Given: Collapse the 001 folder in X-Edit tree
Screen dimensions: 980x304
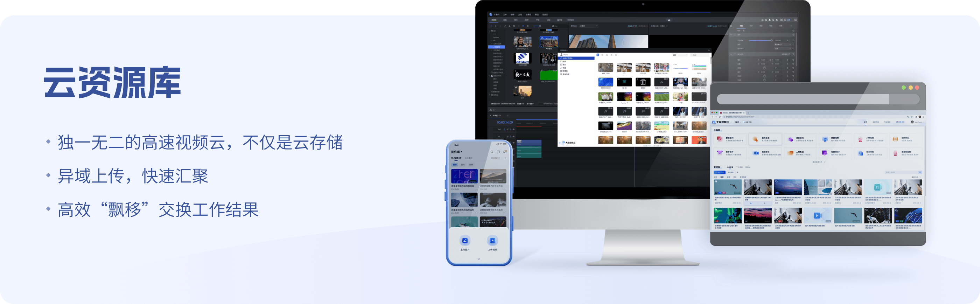Looking at the screenshot, I should click(490, 31).
